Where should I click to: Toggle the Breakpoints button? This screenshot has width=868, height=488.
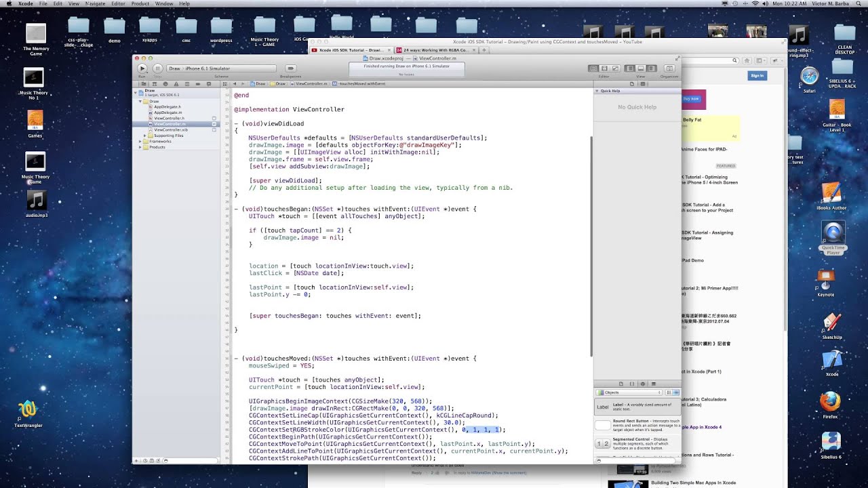291,68
